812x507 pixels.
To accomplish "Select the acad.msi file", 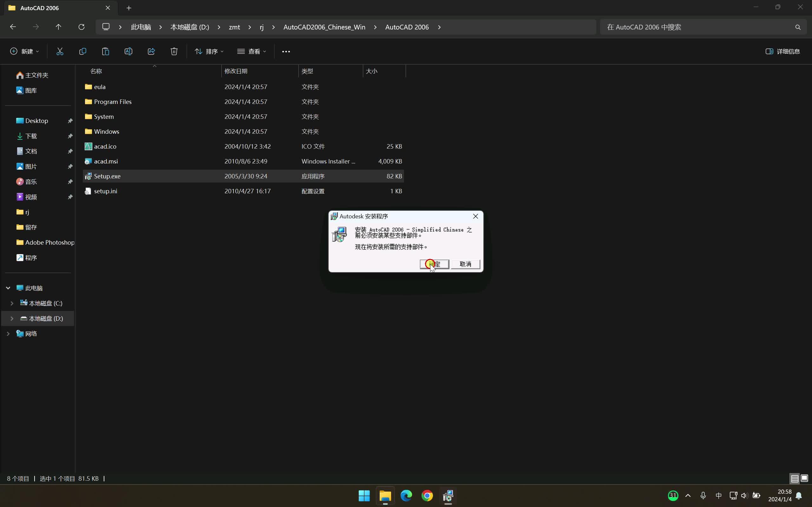I will click(106, 161).
